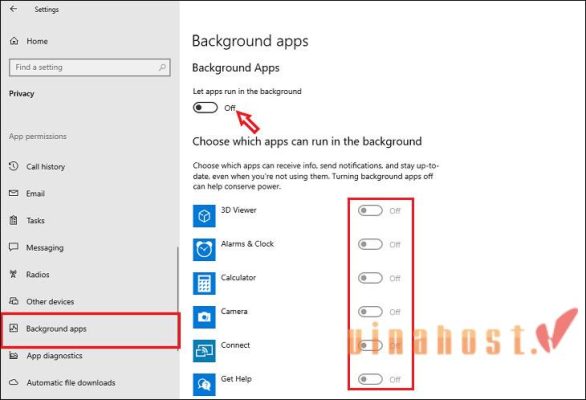Toggle 3D Viewer background switch
The width and height of the screenshot is (586, 400).
(370, 210)
